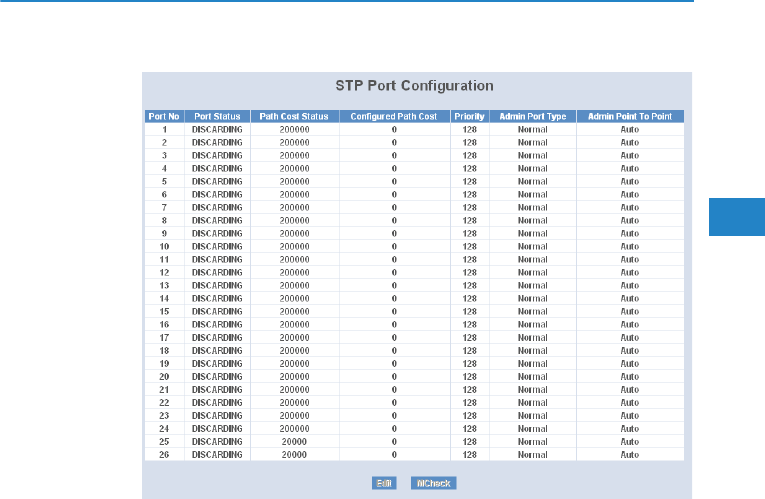
Task: Select port number 9 cell
Action: pos(164,233)
